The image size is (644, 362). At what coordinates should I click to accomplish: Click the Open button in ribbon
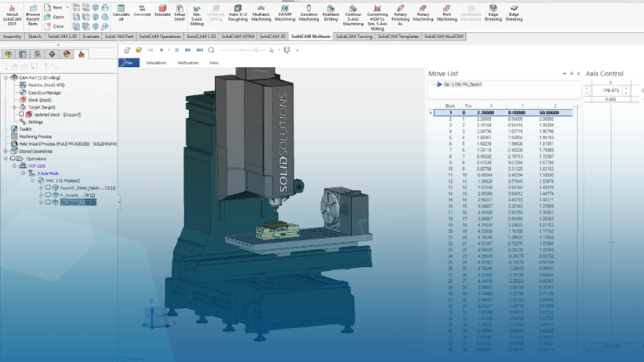(54, 17)
